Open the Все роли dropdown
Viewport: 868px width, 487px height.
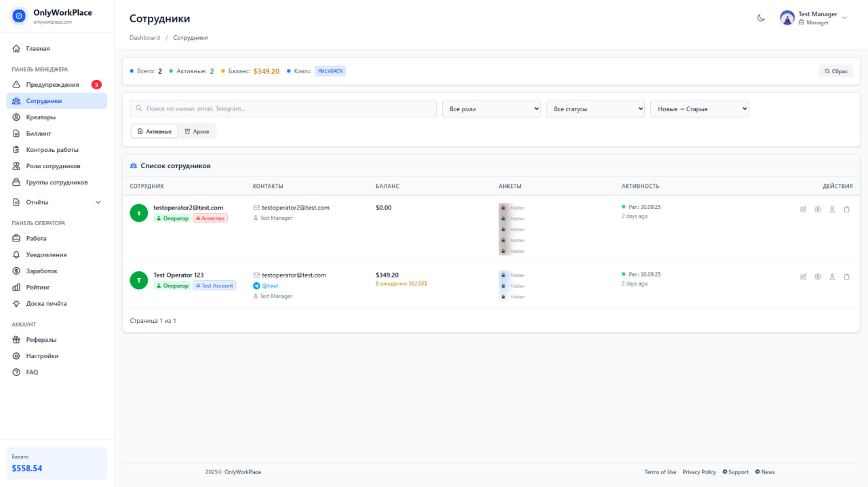coord(491,109)
